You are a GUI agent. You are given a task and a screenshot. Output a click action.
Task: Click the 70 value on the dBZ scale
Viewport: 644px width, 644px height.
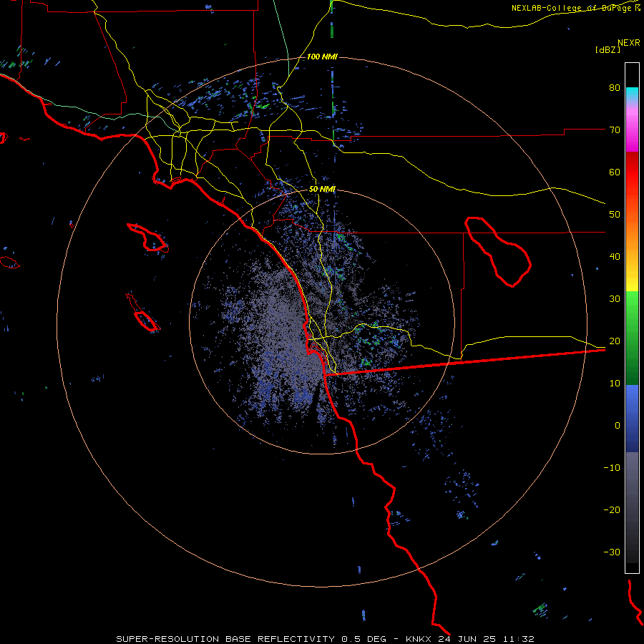coord(615,130)
